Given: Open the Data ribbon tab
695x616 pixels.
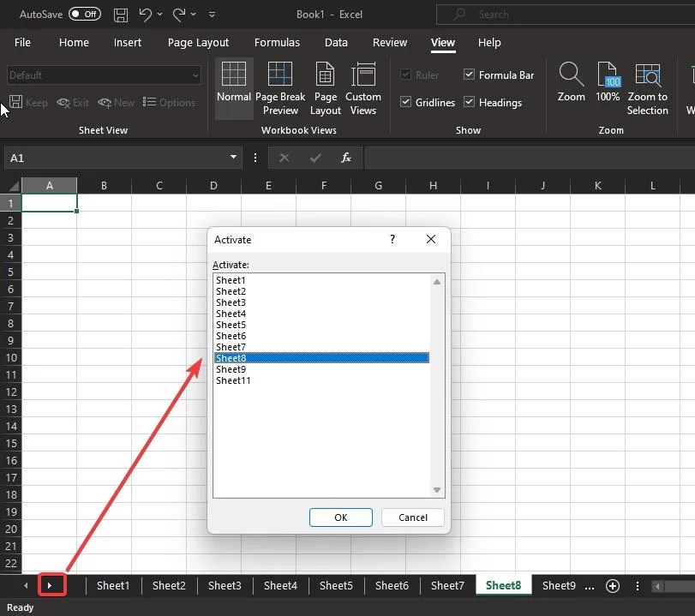Looking at the screenshot, I should pos(336,43).
